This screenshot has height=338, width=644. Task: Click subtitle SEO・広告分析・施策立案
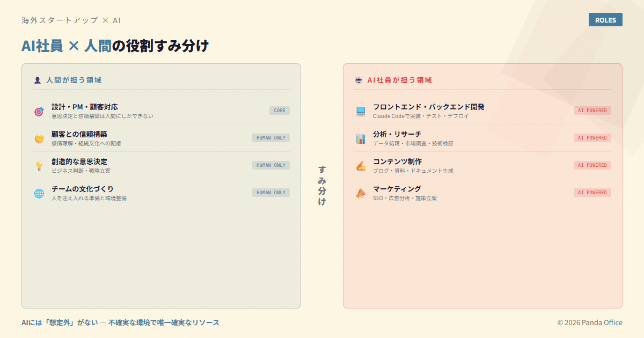[405, 198]
